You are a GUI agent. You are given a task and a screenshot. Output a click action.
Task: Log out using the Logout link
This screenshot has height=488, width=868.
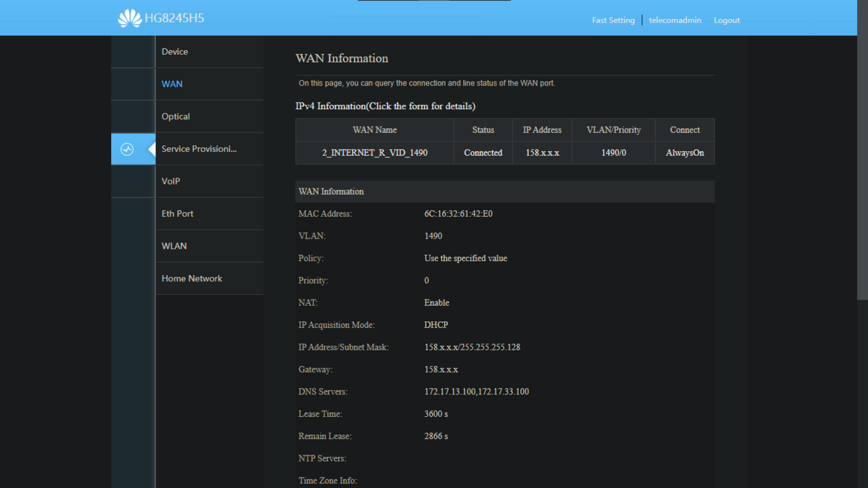point(726,20)
